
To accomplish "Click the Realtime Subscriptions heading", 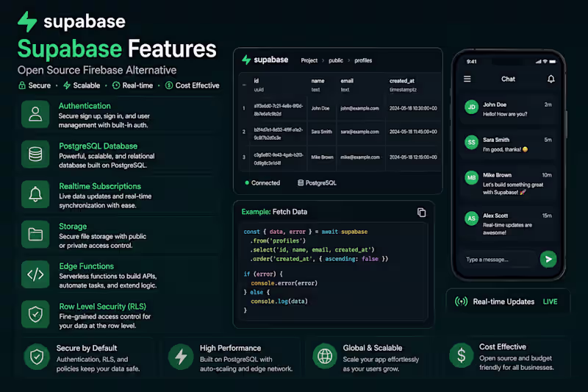I will [x=100, y=186].
